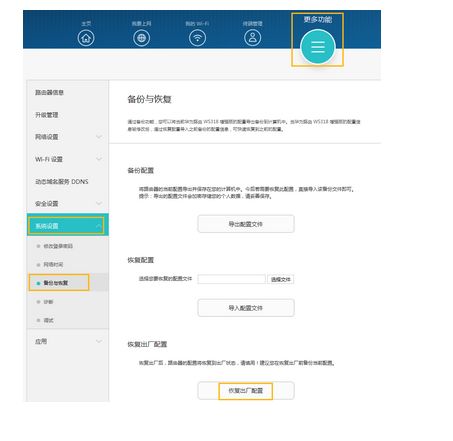453x441 pixels.
Task: Click the globe internet access icon
Action: click(141, 38)
